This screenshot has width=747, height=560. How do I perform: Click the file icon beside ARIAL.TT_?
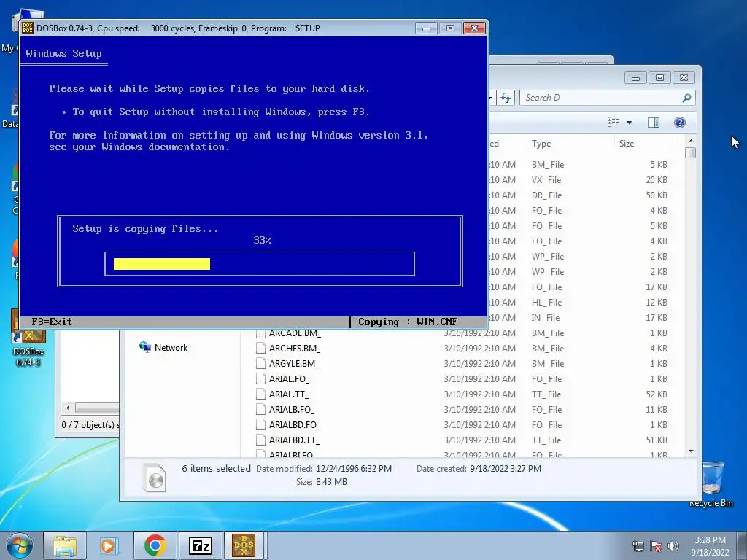(260, 394)
